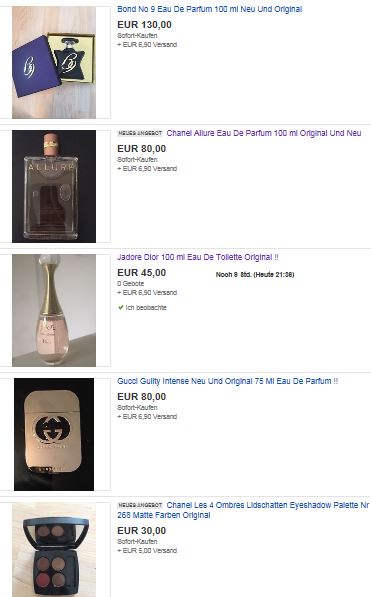The image size is (371, 597).
Task: Open the Chanel Les 4 Ombres Lidschatten listing title
Action: click(x=243, y=510)
